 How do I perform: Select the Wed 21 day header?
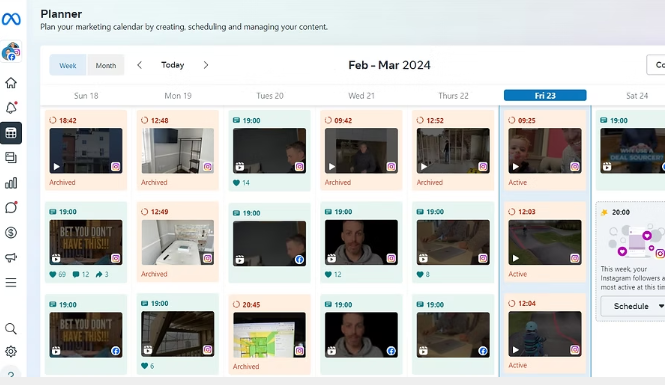coord(361,96)
